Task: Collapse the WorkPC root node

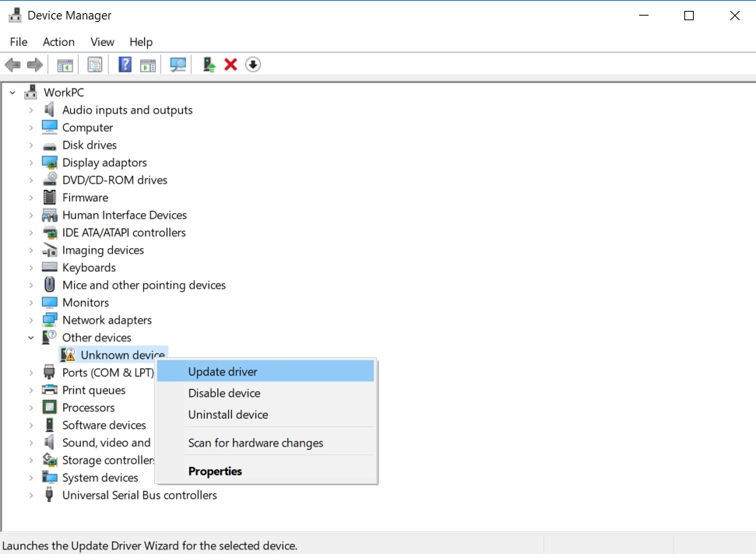Action: [12, 93]
